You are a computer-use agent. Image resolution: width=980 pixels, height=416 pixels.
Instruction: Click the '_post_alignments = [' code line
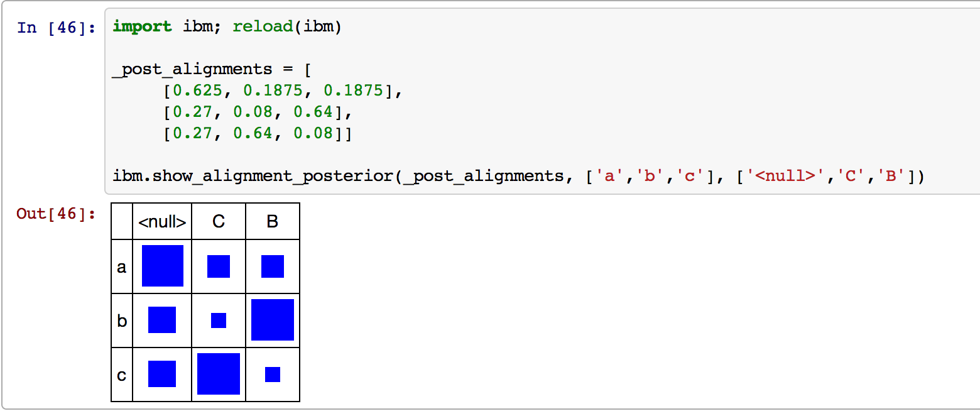[x=207, y=69]
